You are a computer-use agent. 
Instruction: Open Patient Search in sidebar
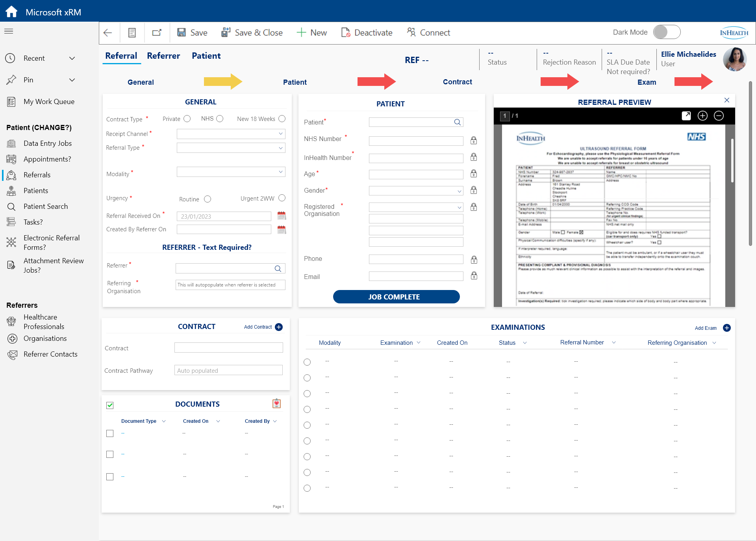(46, 206)
